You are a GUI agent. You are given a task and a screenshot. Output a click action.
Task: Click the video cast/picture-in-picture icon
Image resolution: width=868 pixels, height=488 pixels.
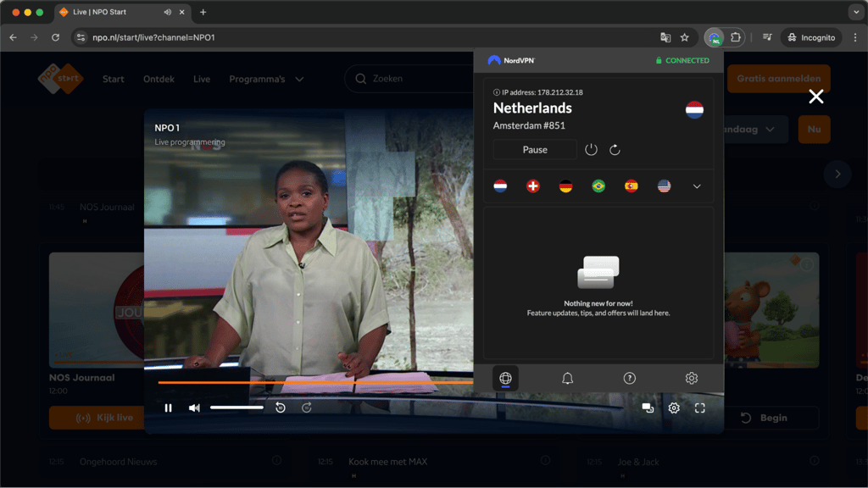(648, 408)
